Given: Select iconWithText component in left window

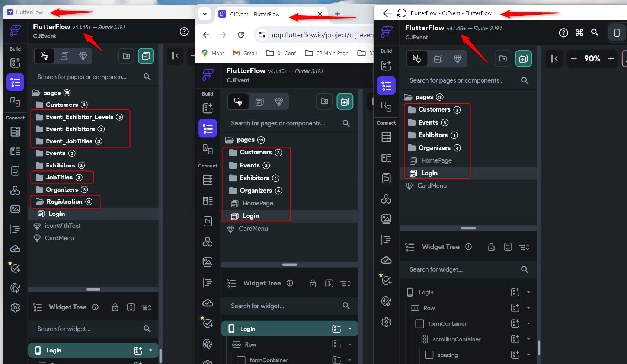Looking at the screenshot, I should (x=63, y=226).
